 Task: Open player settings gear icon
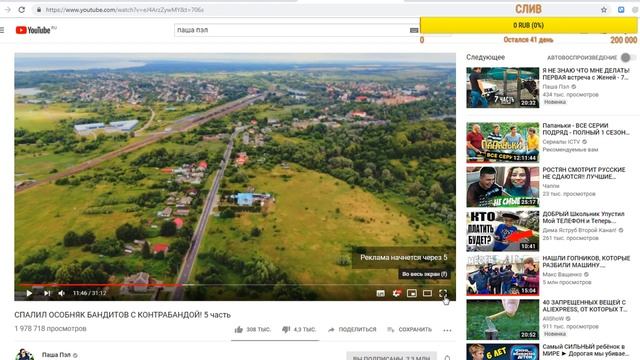pyautogui.click(x=396, y=293)
